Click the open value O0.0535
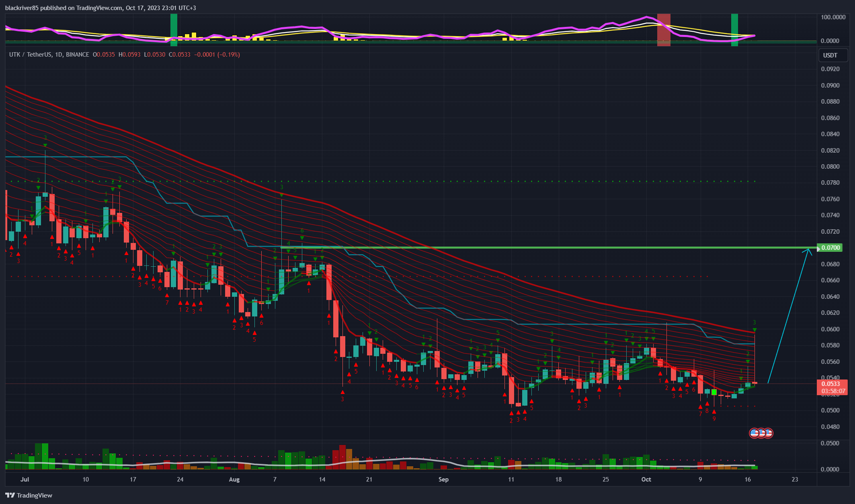This screenshot has height=504, width=855. 104,55
